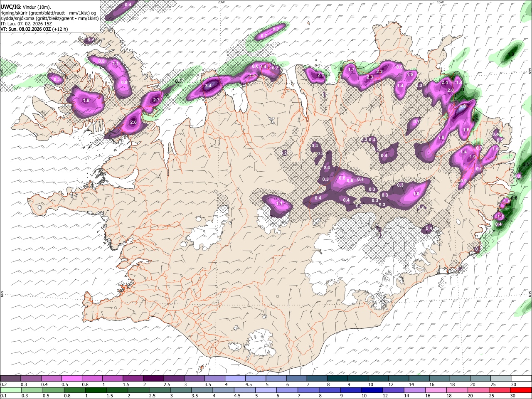532x399 pixels.
Task: Click the '0.2' label in the snow legend
Action: coord(3,384)
